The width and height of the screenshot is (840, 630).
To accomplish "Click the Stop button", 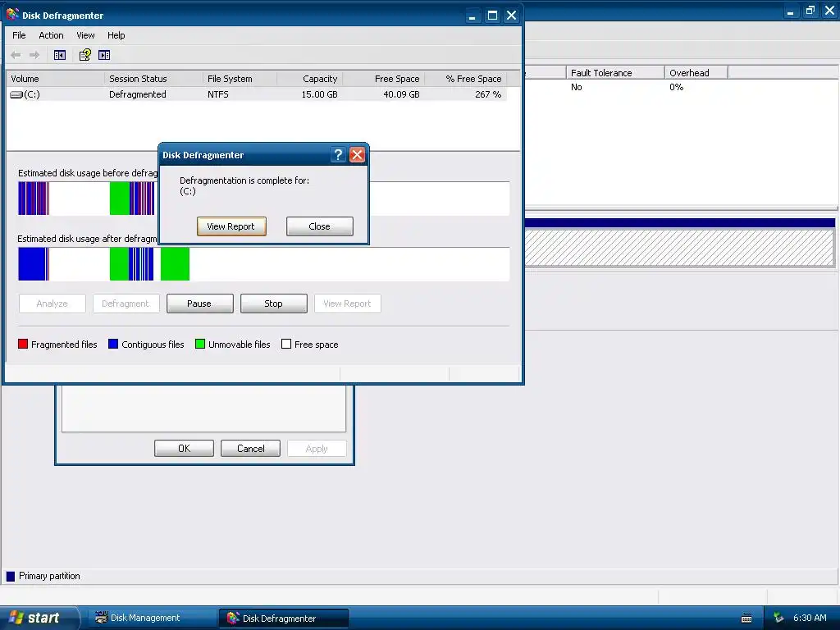I will (273, 304).
